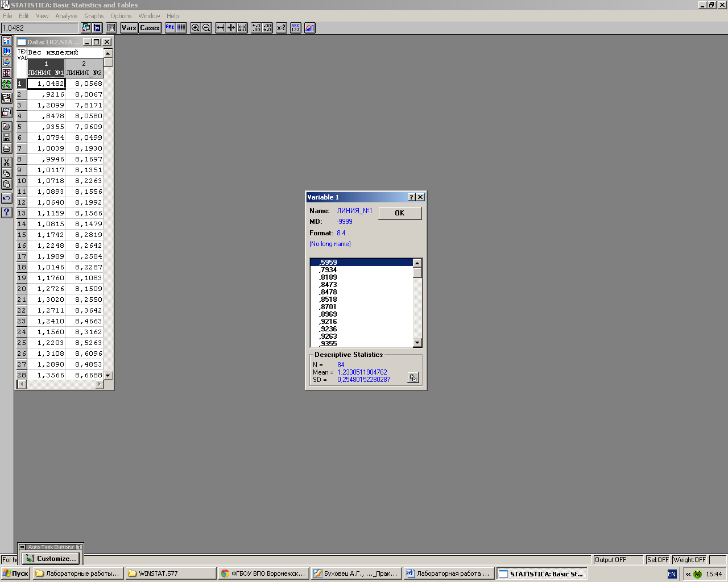
Task: Click cell 8,0568 in the data spreadsheet
Action: coord(84,84)
